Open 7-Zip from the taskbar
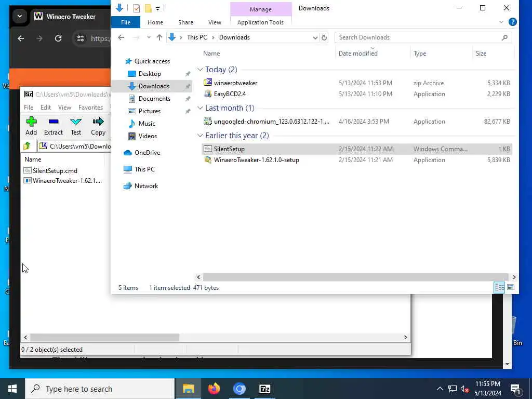This screenshot has width=532, height=399. [264, 389]
